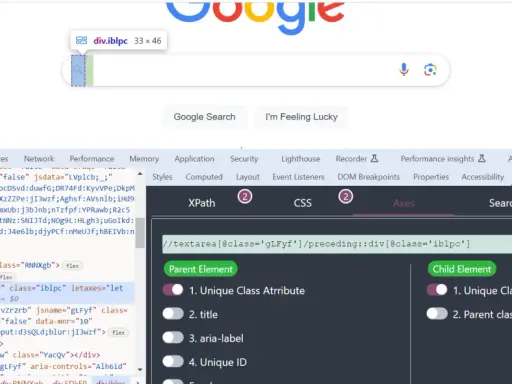Click flex badge after blur:jI3wzf

(x=118, y=332)
